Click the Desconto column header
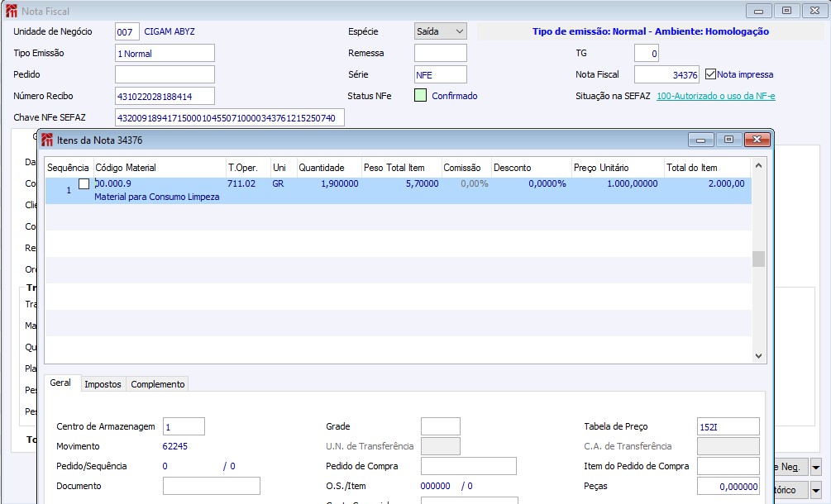Image resolution: width=831 pixels, height=504 pixels. [532, 168]
